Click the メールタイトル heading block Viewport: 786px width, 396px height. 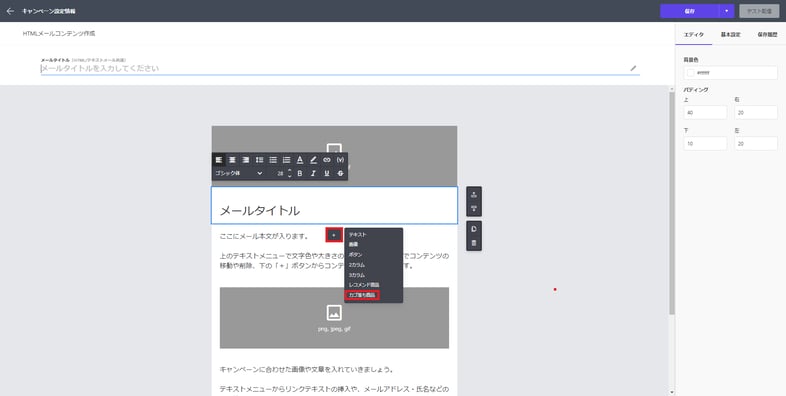click(334, 206)
